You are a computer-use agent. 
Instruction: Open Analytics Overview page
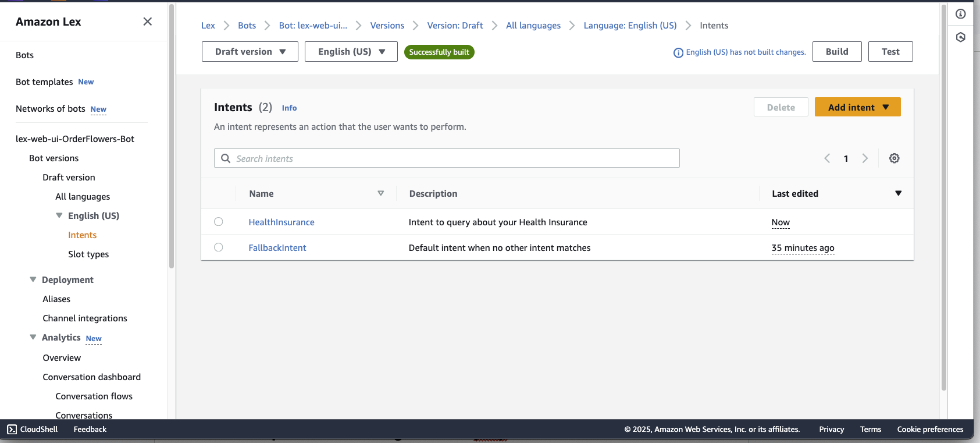tap(62, 358)
